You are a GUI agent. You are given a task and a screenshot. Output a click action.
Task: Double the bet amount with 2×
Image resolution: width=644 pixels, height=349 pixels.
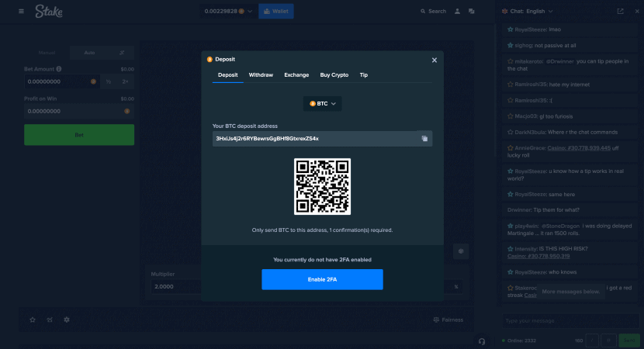125,81
